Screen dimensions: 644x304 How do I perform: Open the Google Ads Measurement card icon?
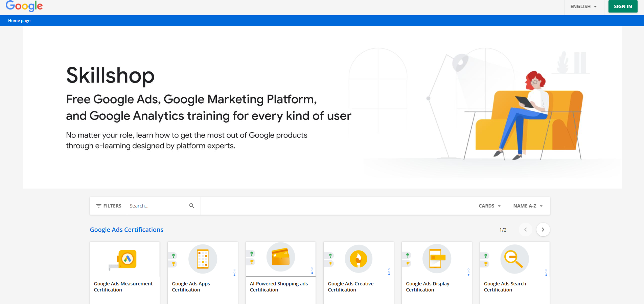[x=123, y=260]
